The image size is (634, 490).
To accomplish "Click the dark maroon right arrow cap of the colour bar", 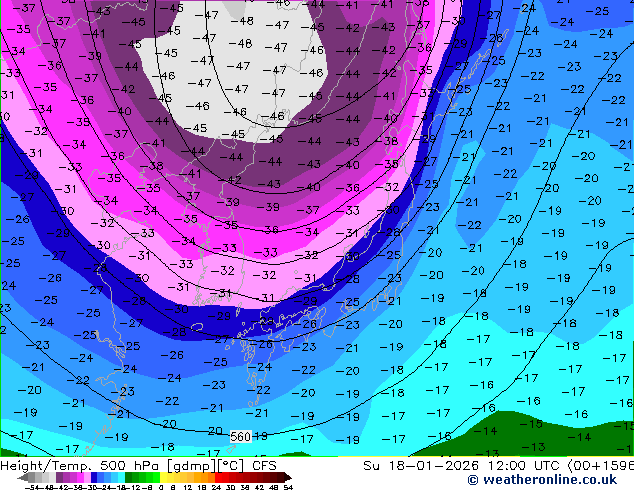I will pyautogui.click(x=287, y=477).
